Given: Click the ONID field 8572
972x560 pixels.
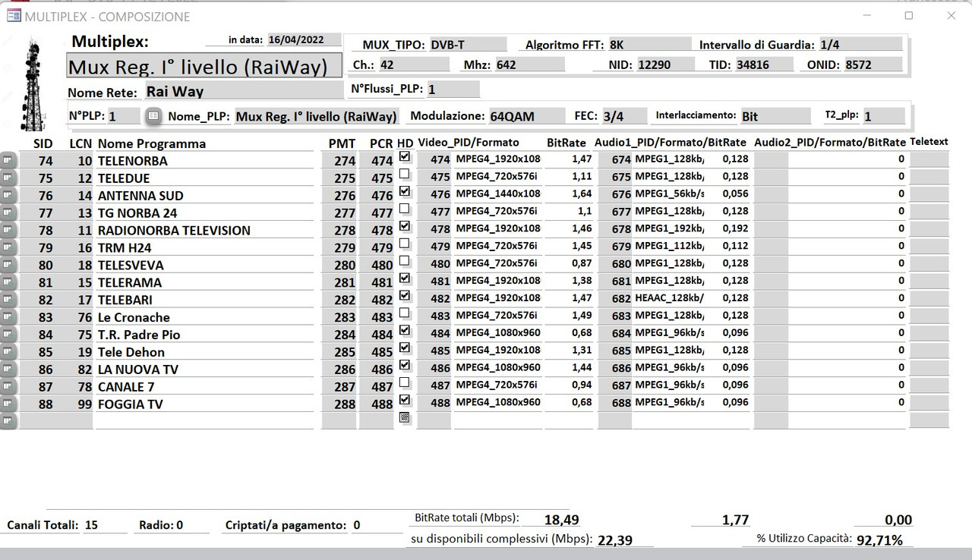Looking at the screenshot, I should point(873,64).
